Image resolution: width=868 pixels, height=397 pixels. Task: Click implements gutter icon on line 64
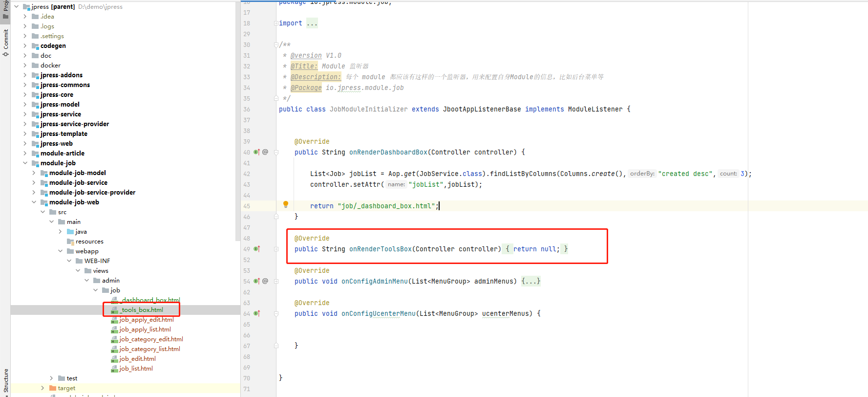(257, 313)
